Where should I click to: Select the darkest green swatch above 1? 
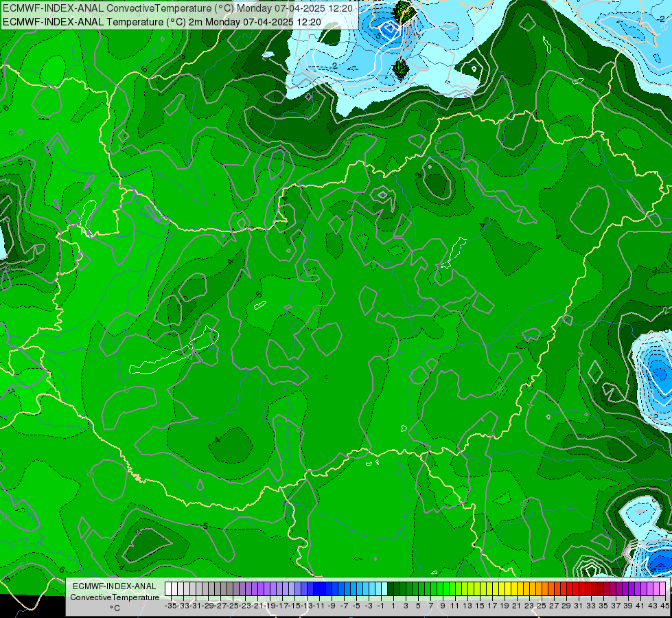[391, 588]
